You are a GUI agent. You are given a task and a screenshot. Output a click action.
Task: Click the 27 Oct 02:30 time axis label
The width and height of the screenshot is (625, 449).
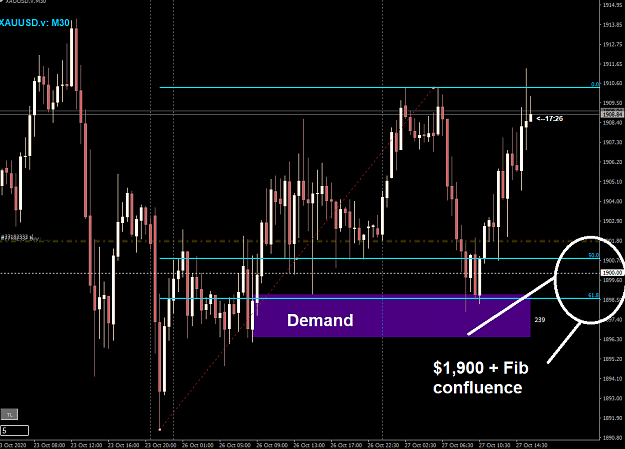pos(420,445)
